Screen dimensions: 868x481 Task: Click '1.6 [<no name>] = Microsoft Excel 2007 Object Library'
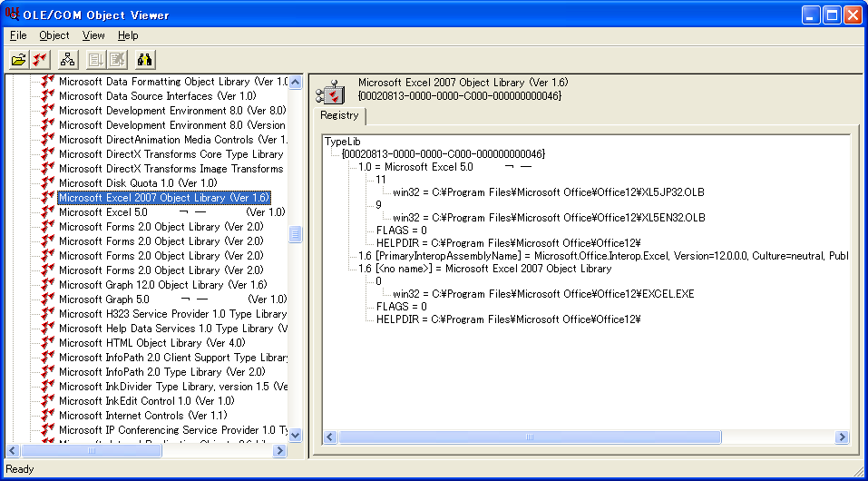pyautogui.click(x=485, y=269)
